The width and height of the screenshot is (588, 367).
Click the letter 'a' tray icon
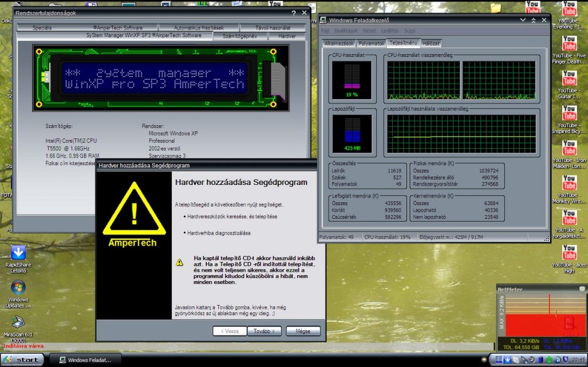click(558, 360)
